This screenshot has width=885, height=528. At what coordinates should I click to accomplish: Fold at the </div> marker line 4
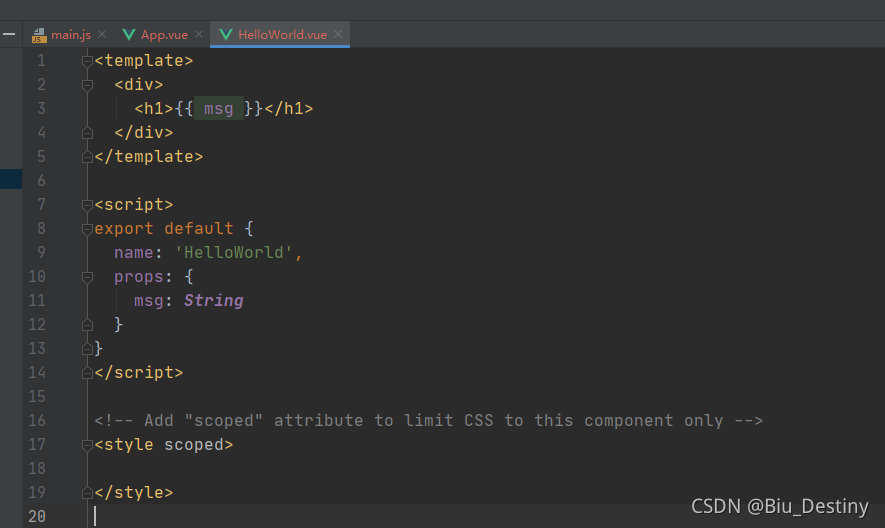87,133
